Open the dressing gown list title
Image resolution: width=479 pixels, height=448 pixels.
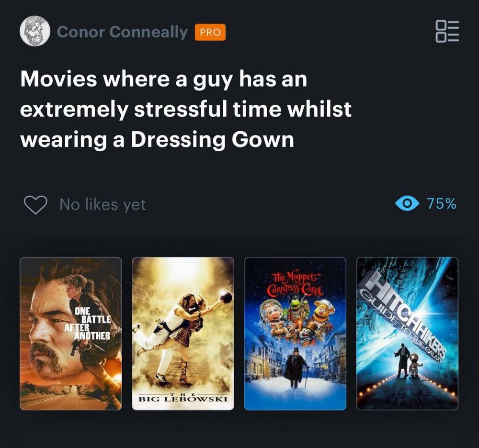pos(186,109)
